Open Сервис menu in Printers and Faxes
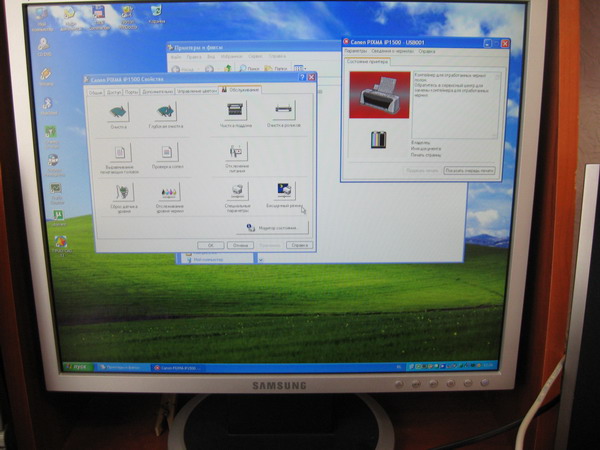 point(255,56)
